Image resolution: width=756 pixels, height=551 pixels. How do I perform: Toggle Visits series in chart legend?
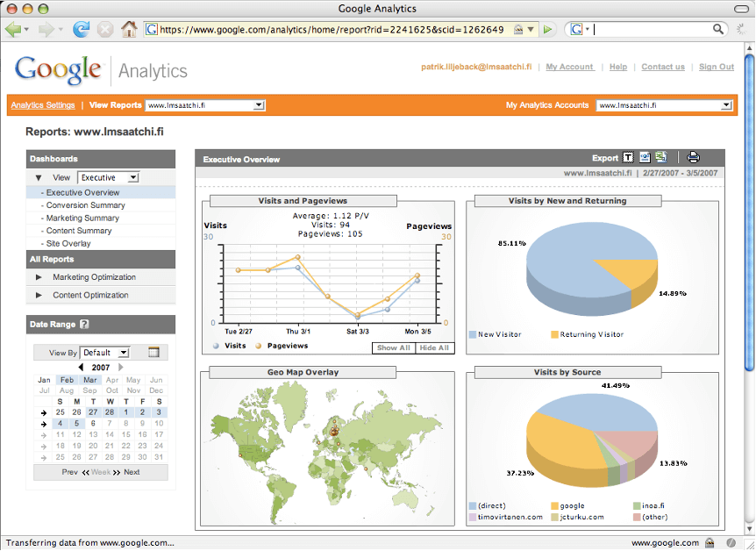coord(230,346)
